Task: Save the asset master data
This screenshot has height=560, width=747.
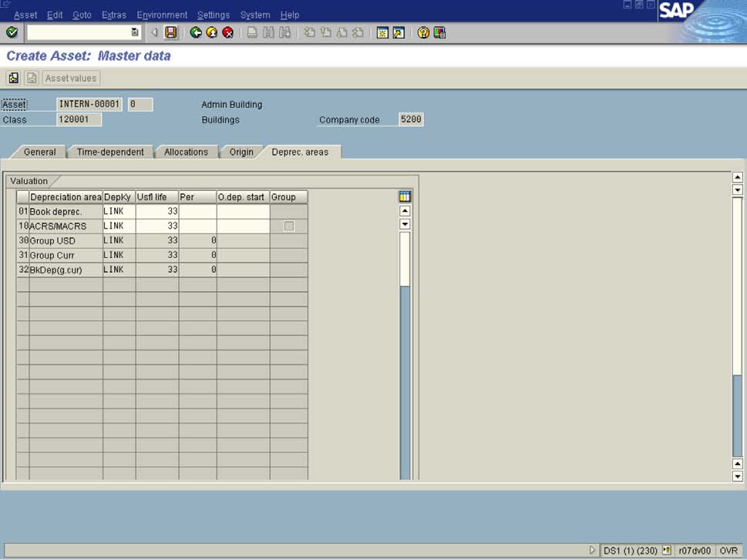Action: tap(172, 32)
